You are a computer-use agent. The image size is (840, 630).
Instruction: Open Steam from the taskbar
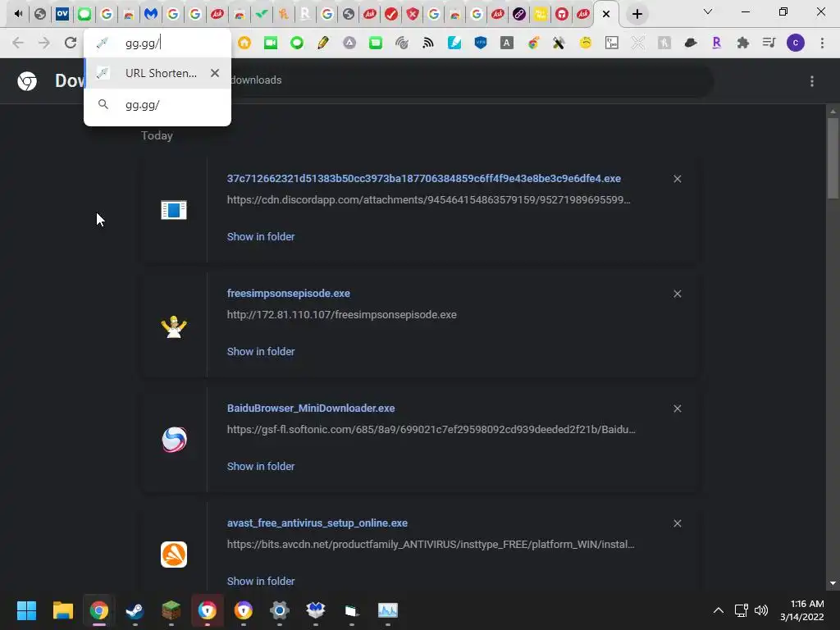click(135, 610)
